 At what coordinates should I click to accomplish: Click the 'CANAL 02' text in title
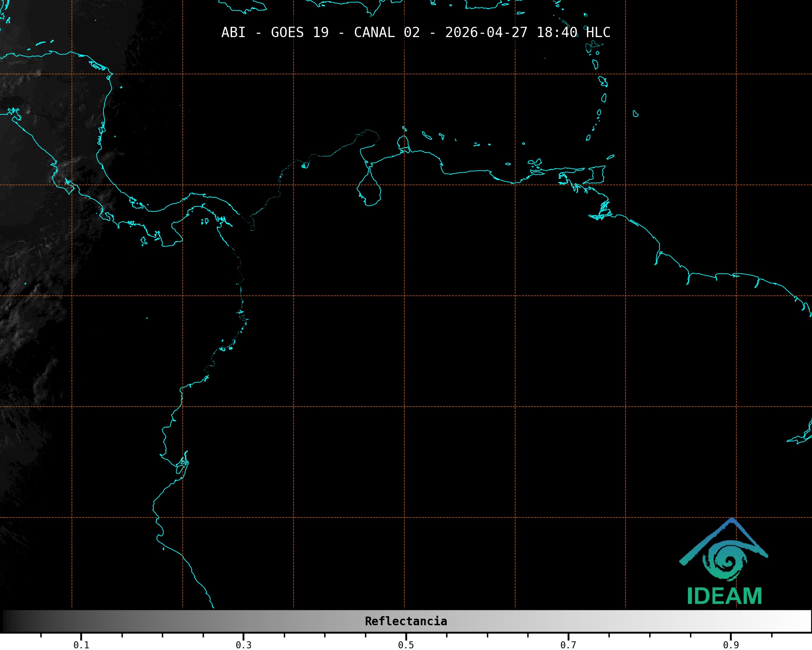click(x=387, y=33)
